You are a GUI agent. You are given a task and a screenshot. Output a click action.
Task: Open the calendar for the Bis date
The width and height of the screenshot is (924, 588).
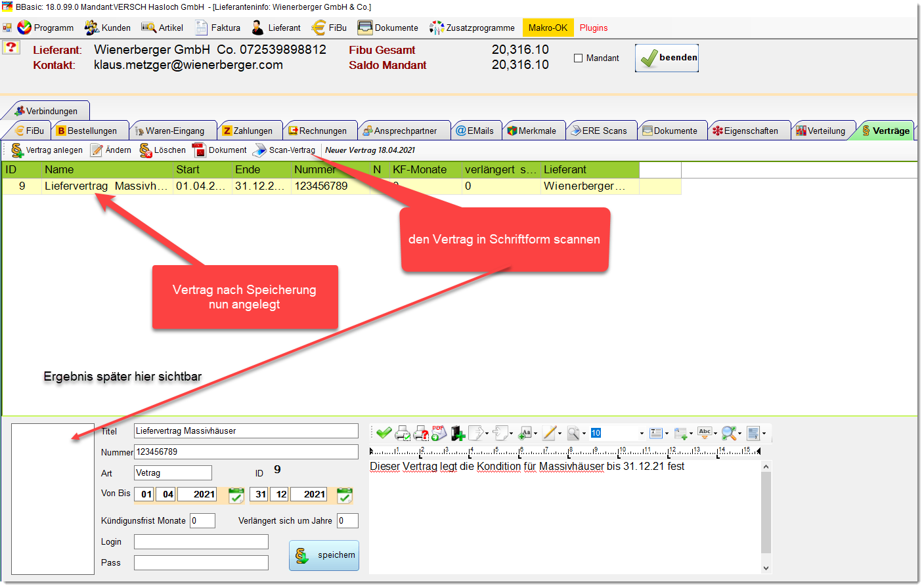(345, 495)
